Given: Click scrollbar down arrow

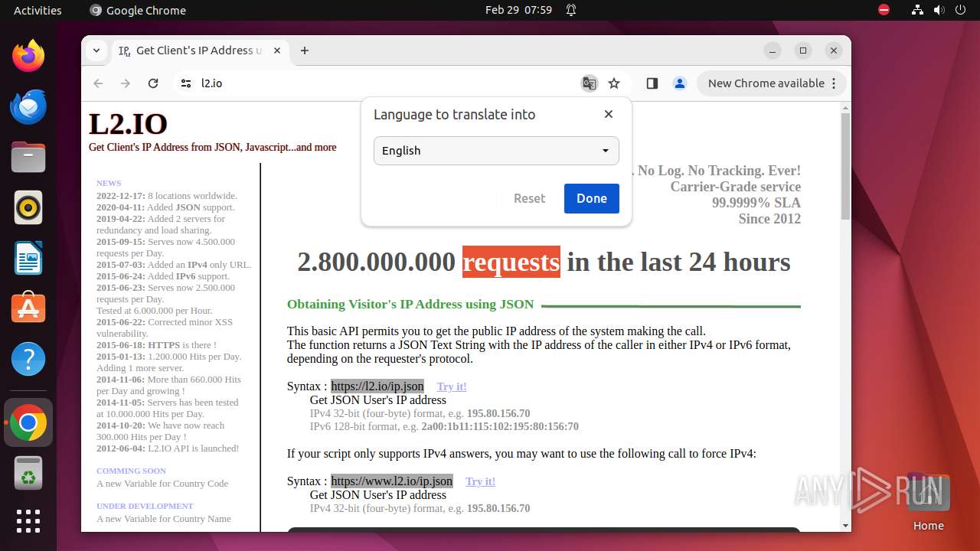Looking at the screenshot, I should click(845, 526).
